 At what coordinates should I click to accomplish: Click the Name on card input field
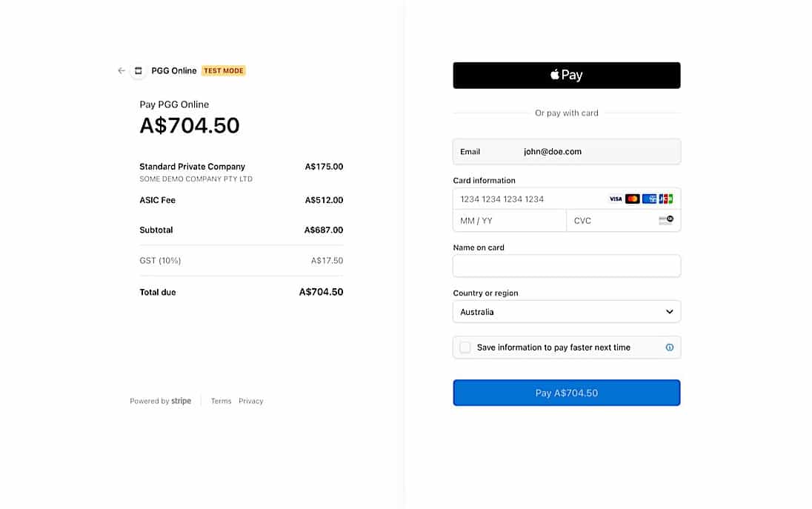567,265
